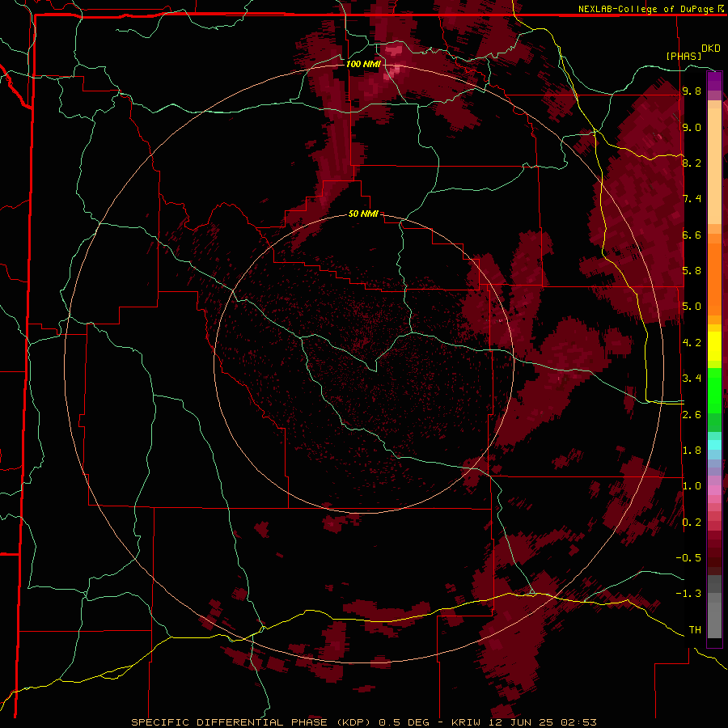Click the "12 JUN 25" date text
The width and height of the screenshot is (728, 728).
pyautogui.click(x=521, y=722)
